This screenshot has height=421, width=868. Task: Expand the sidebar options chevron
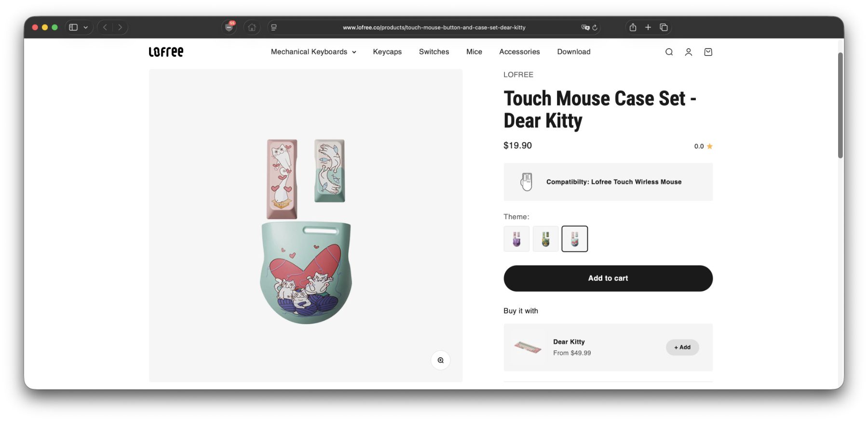pos(86,27)
